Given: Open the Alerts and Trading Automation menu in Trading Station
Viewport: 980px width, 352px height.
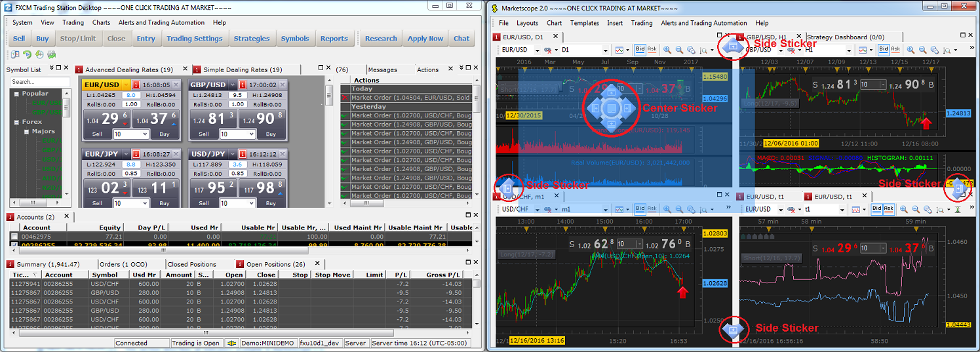Looking at the screenshot, I should pos(162,22).
